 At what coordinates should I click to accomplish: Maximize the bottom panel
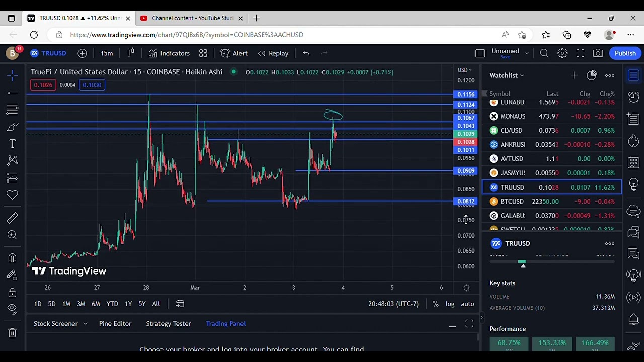click(469, 324)
